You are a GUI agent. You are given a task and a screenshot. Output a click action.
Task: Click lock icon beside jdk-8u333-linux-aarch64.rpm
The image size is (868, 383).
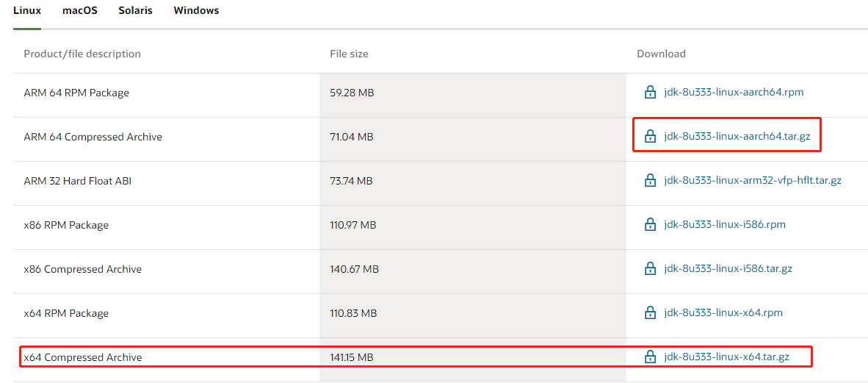click(x=650, y=92)
